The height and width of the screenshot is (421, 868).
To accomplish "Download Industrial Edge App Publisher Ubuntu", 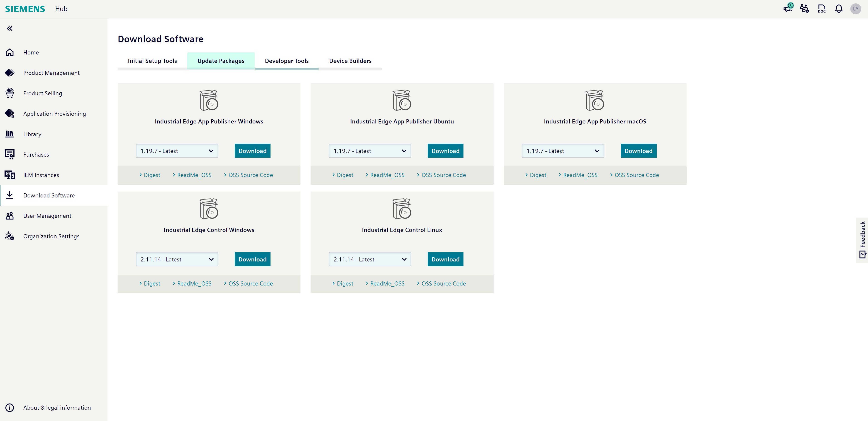I will pos(446,151).
